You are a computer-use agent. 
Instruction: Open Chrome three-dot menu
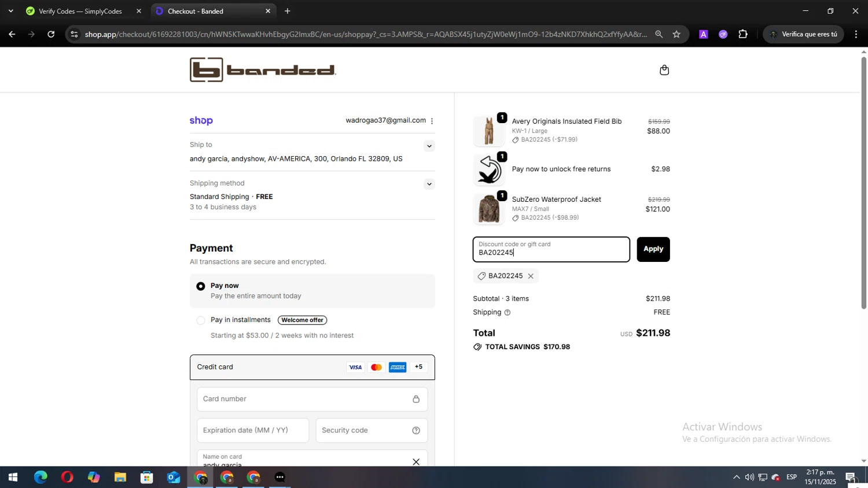coord(856,34)
